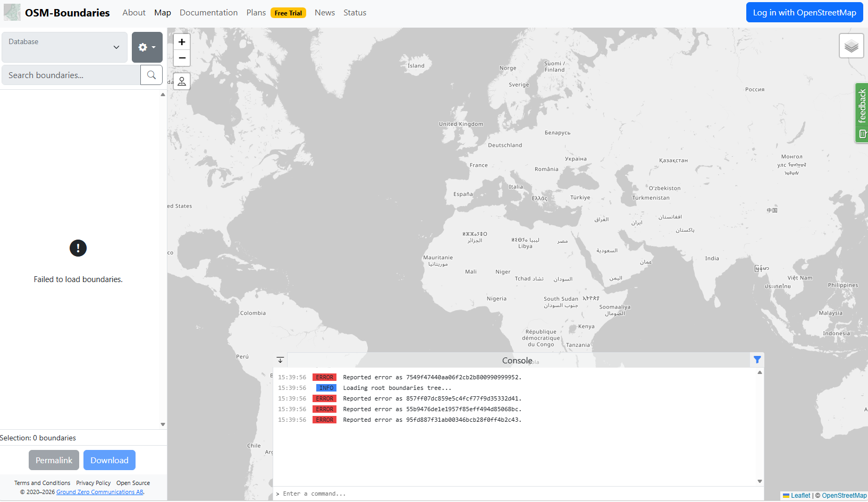Open the feedback side tab
Viewport: 868px width, 502px height.
(x=862, y=113)
